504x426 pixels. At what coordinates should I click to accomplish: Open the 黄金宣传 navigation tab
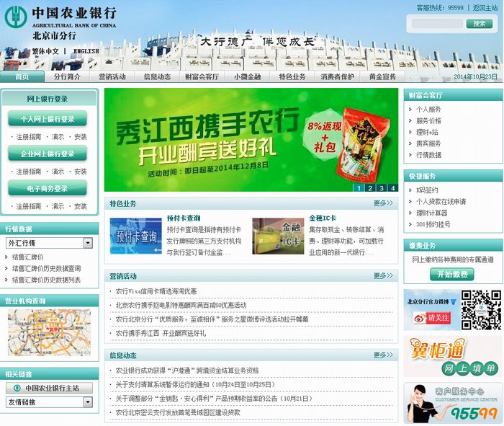[382, 76]
